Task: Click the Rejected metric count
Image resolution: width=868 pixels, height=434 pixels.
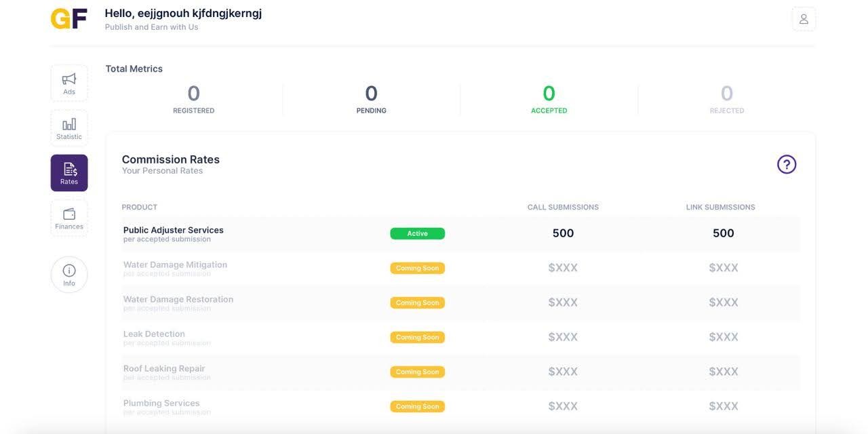Action: [x=727, y=93]
